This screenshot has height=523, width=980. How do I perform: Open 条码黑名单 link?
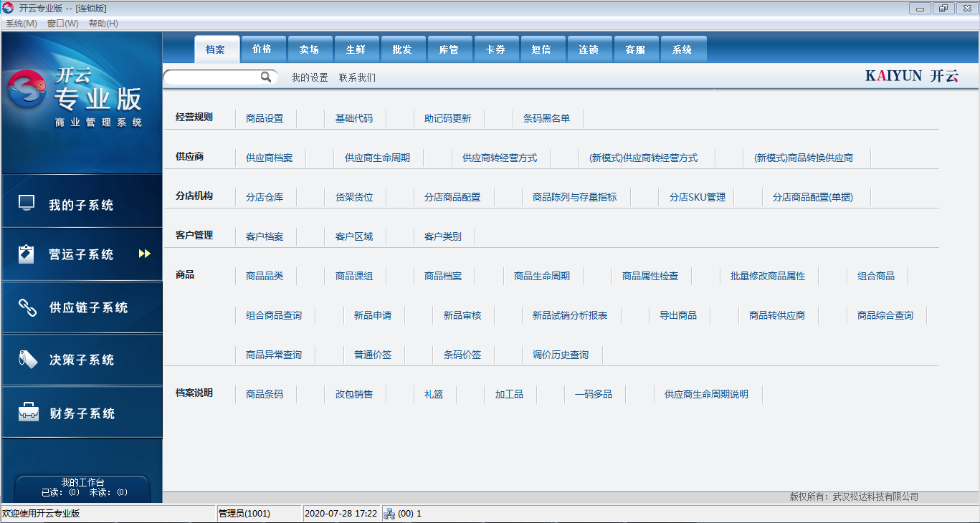[547, 118]
